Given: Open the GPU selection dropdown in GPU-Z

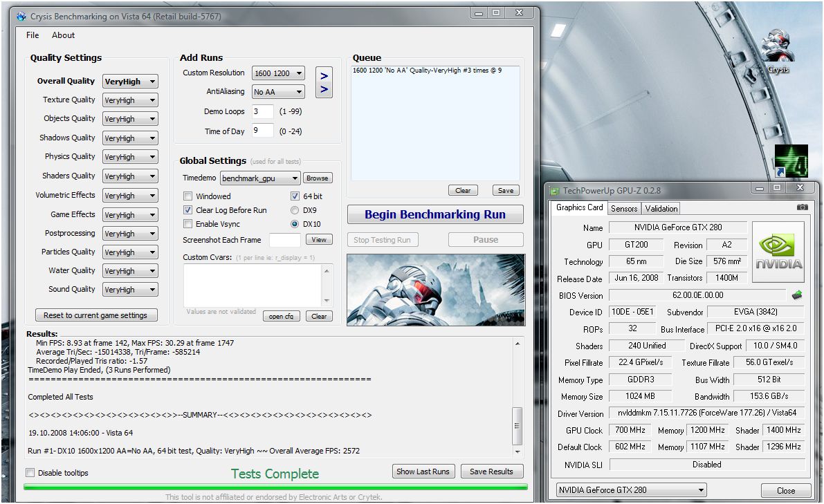Looking at the screenshot, I should (x=630, y=489).
